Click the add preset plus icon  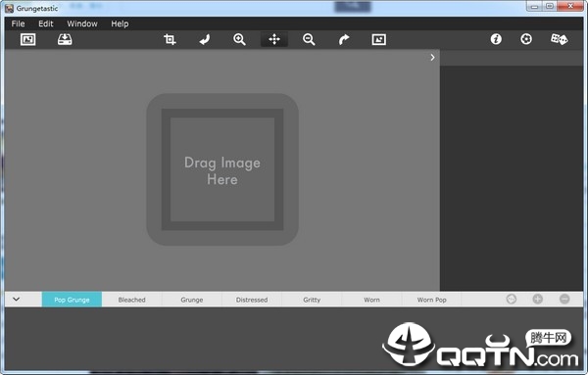click(x=538, y=299)
